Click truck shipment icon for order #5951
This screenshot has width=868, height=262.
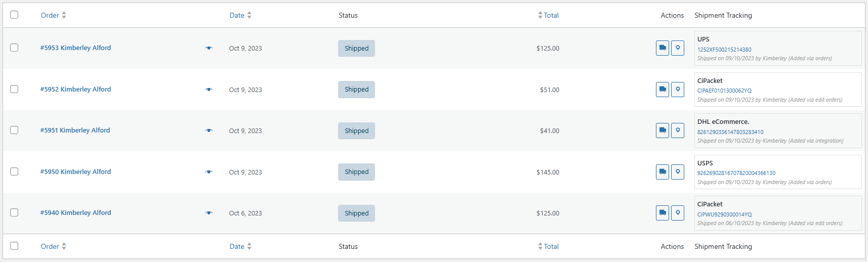(x=663, y=130)
